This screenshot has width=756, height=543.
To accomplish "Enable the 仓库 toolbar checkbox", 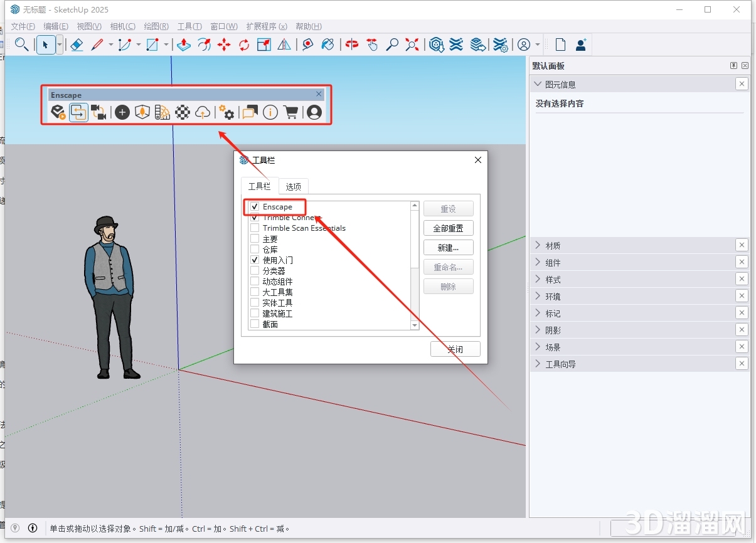I will pyautogui.click(x=255, y=249).
